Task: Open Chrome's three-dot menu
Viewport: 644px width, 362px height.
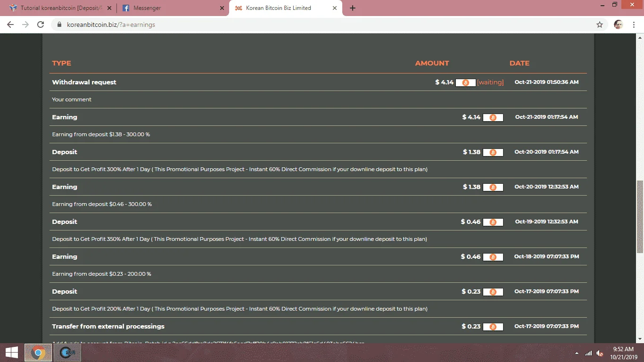Action: coord(634,25)
